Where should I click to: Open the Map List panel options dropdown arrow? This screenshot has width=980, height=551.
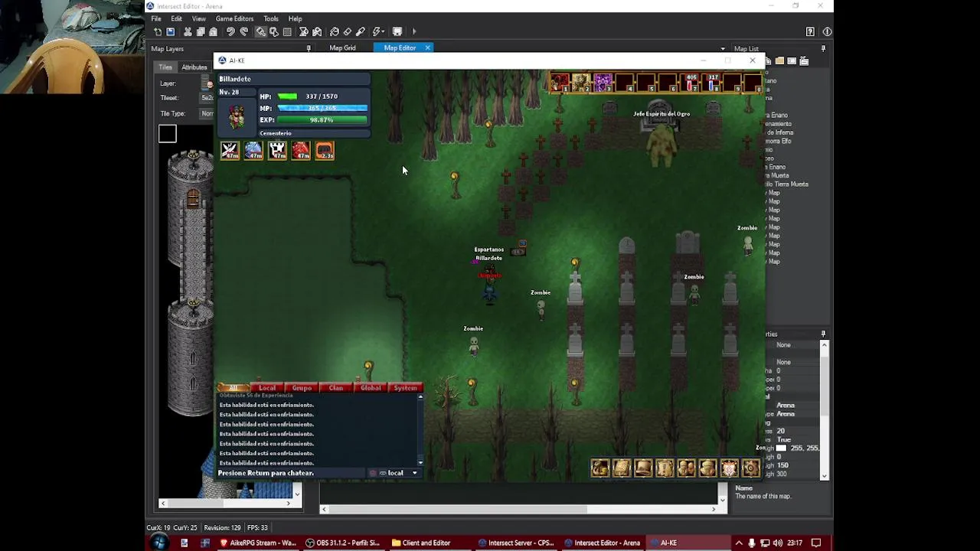[723, 49]
